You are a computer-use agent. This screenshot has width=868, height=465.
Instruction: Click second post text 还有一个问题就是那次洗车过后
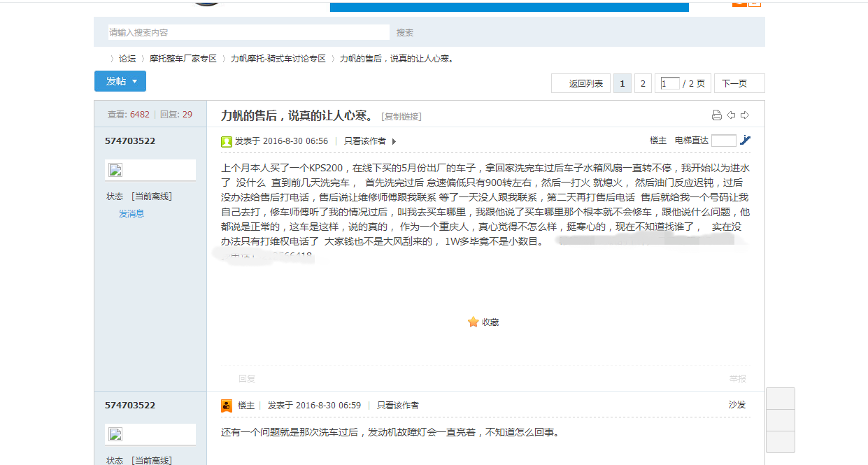[x=291, y=432]
